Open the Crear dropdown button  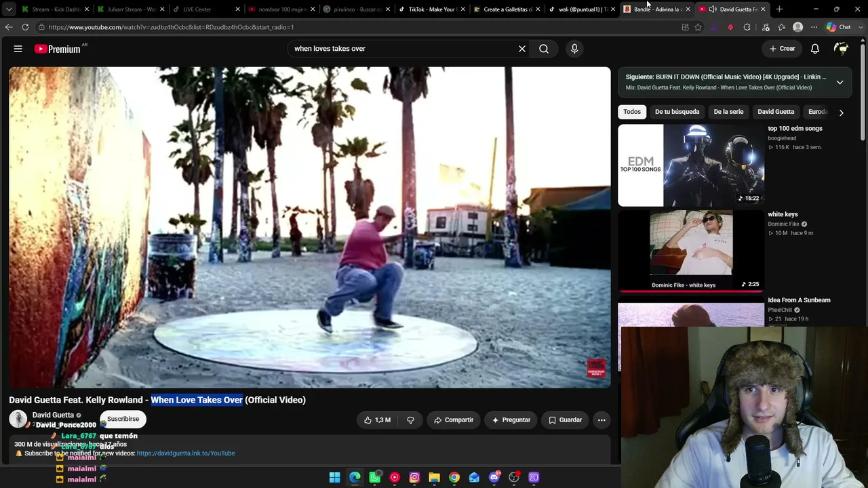click(x=783, y=49)
